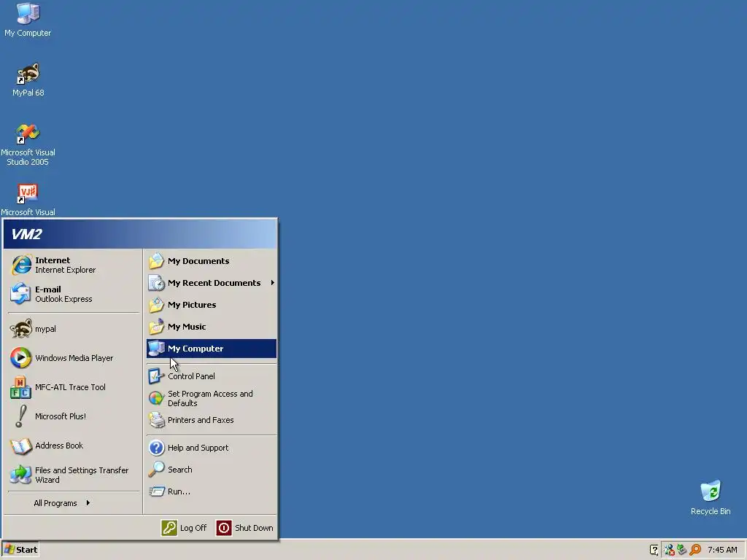Select My Computer in Start menu
The width and height of the screenshot is (747, 560).
click(x=211, y=349)
